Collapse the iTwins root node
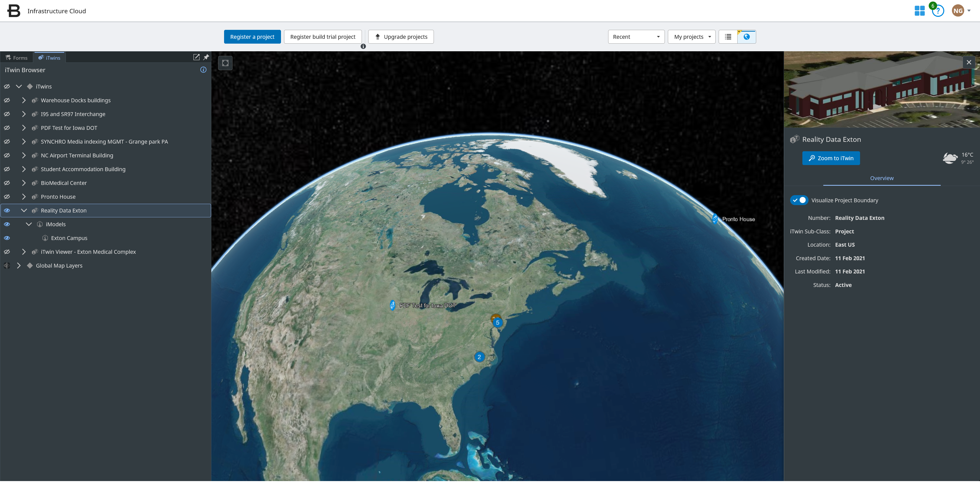980x490 pixels. [19, 86]
